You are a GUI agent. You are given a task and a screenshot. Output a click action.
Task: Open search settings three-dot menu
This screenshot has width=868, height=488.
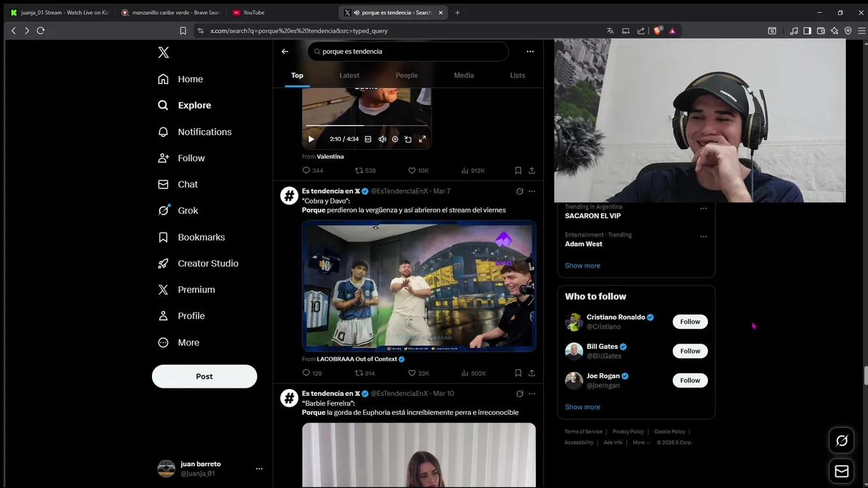click(530, 52)
